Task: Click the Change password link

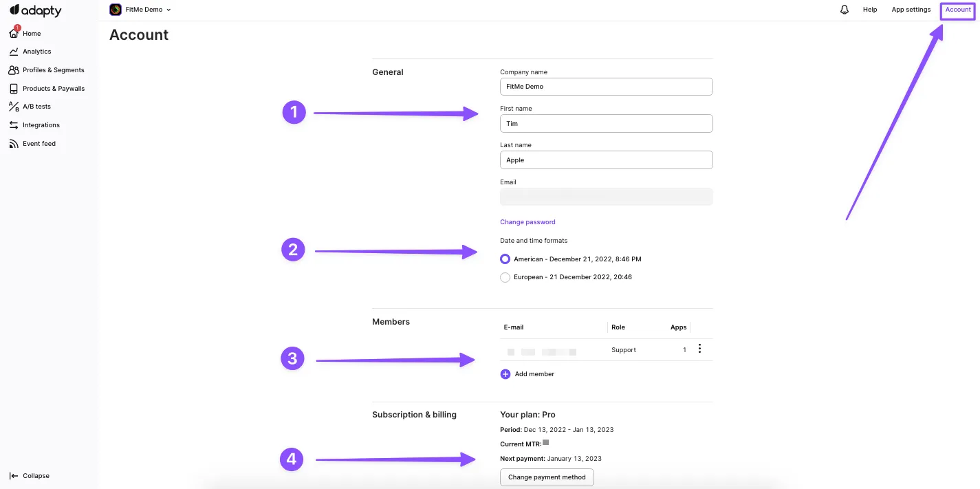Action: click(527, 222)
